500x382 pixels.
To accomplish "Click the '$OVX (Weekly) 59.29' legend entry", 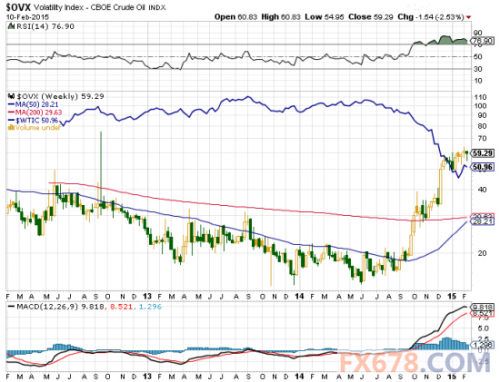I will tap(60, 96).
